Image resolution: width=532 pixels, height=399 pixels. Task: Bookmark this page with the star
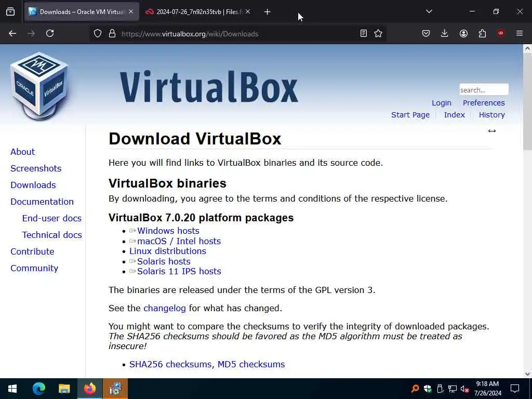pos(378,33)
